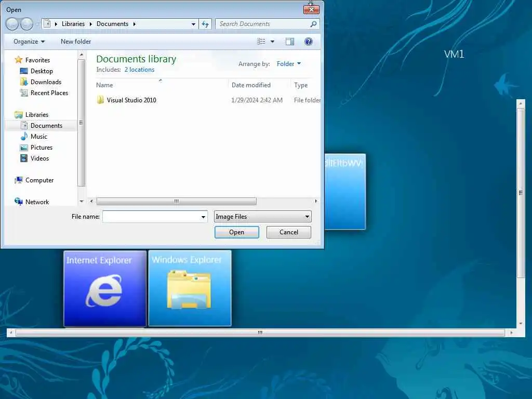The height and width of the screenshot is (399, 532).
Task: Click Libraries in the address bar
Action: pyautogui.click(x=73, y=24)
